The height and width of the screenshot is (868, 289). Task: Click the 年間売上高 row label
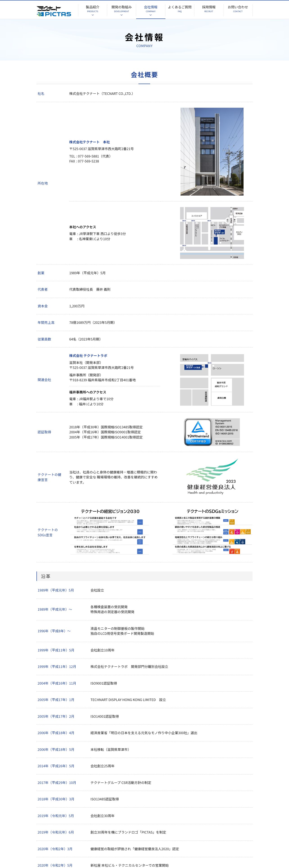pos(46,322)
